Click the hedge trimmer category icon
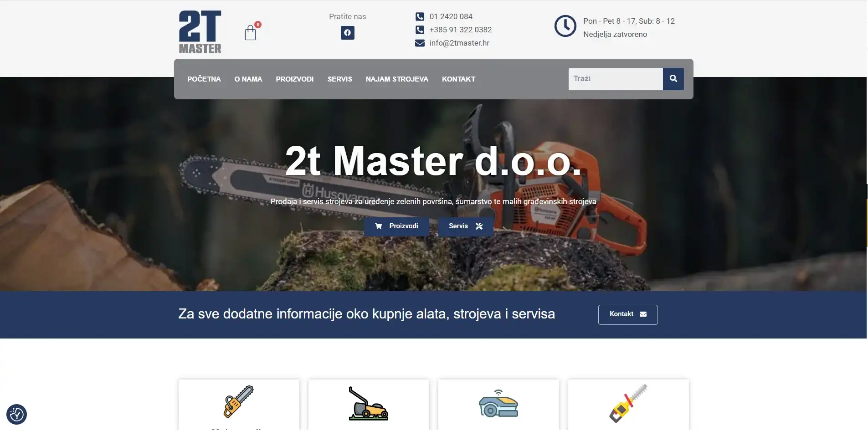The height and width of the screenshot is (431, 868). pyautogui.click(x=629, y=403)
